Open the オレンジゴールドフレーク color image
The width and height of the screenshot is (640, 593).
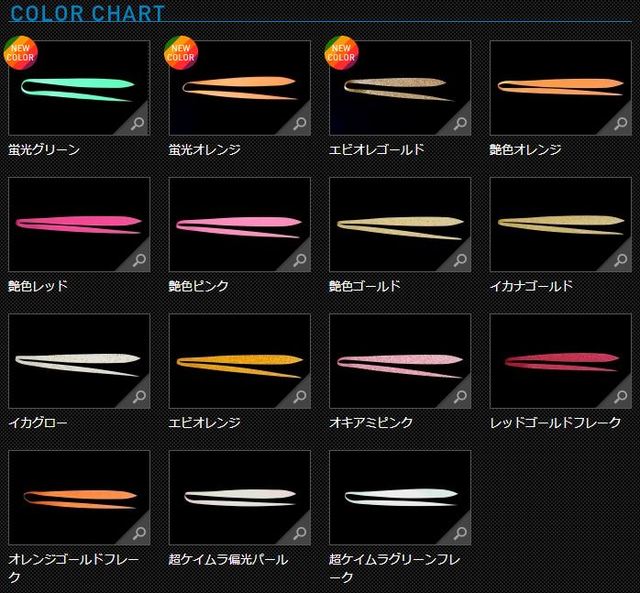pyautogui.click(x=79, y=497)
